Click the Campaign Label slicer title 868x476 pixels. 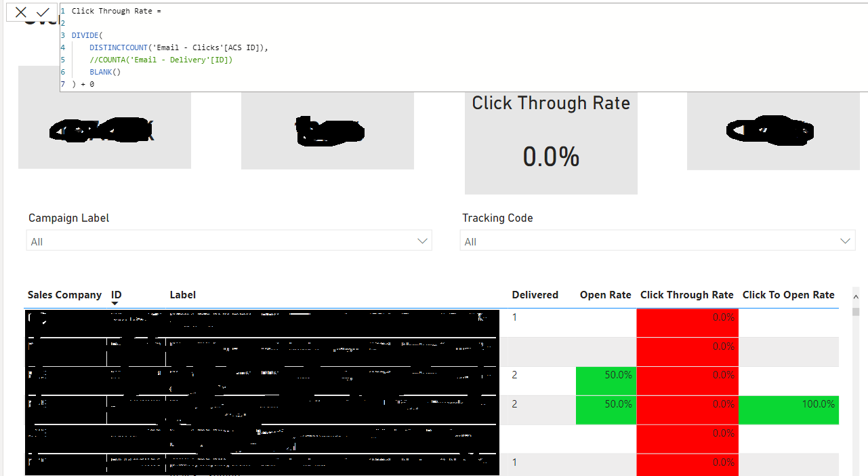tap(68, 218)
